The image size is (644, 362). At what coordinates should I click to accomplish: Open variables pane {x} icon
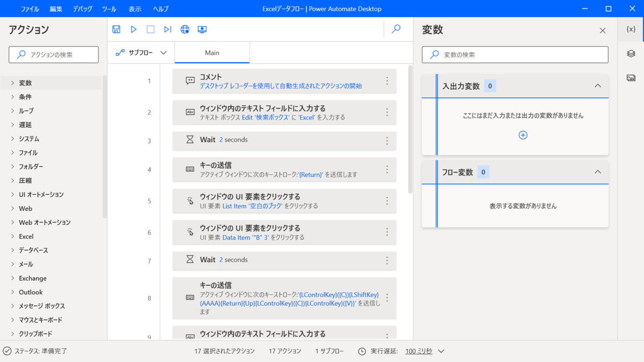(631, 29)
